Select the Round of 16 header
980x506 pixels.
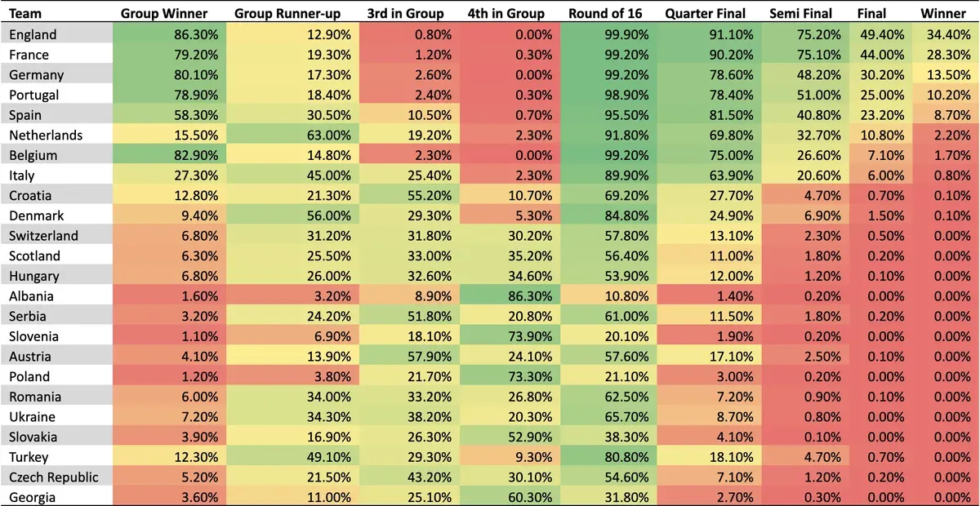coord(607,14)
